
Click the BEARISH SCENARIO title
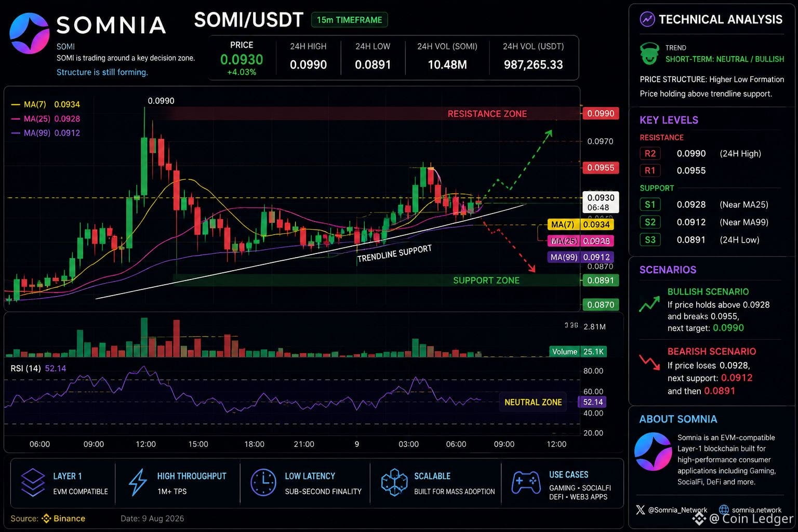click(712, 352)
